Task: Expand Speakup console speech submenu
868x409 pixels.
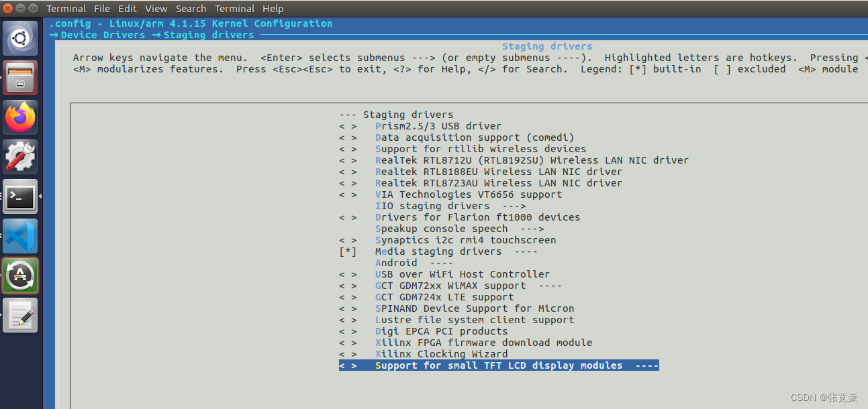Action: [459, 229]
